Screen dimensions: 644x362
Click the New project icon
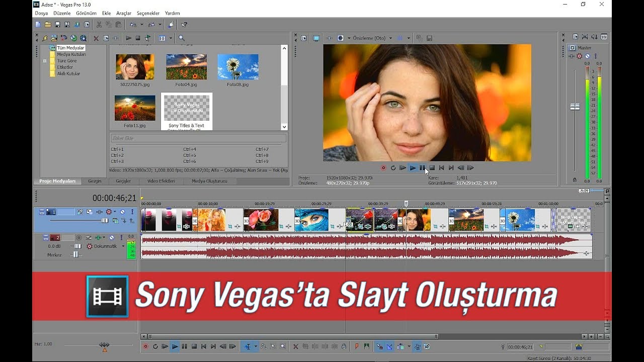click(38, 24)
